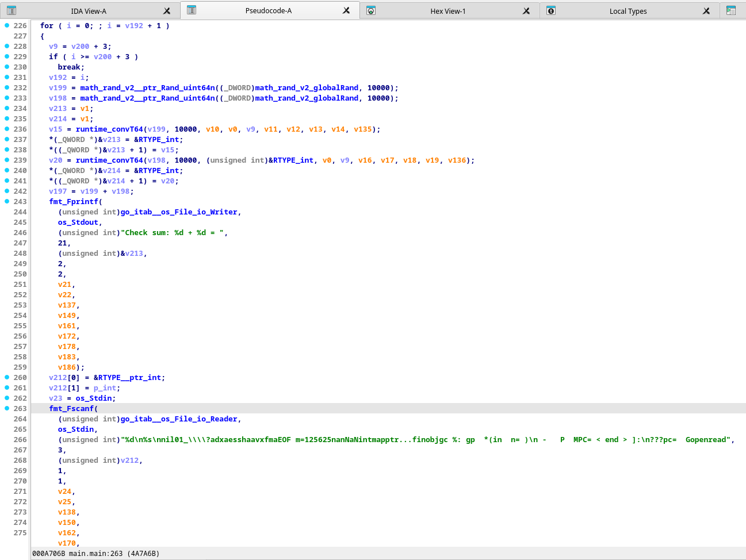Click the fmt_Fprintf function call
This screenshot has height=560, width=746.
point(74,202)
